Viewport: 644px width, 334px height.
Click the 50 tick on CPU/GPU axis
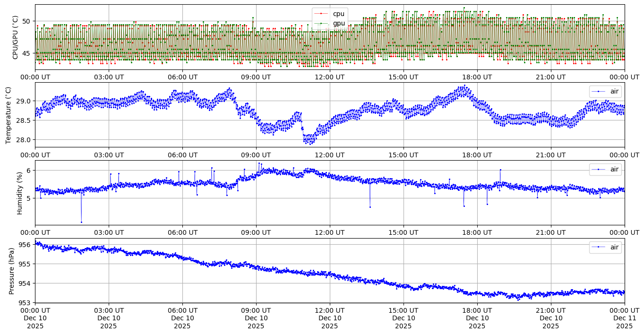click(x=26, y=21)
